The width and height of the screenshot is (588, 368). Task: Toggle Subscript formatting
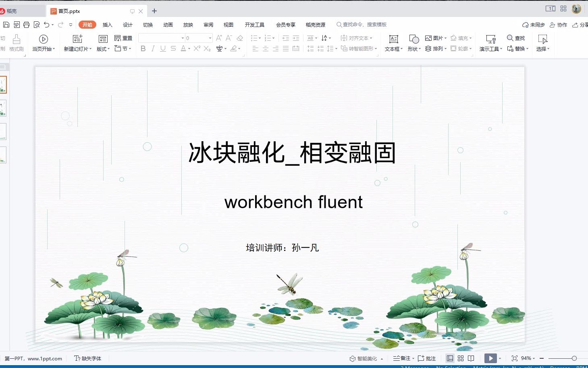tap(207, 48)
